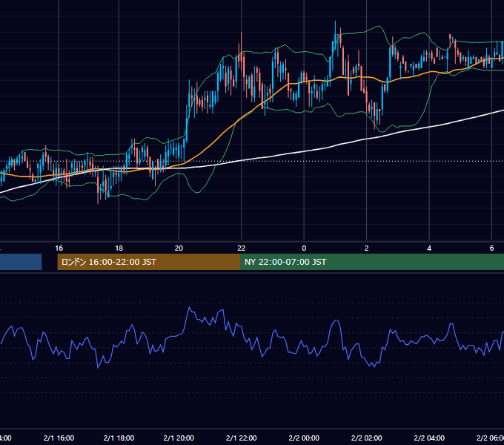Click the 2/2 00:00 date label

pyautogui.click(x=304, y=438)
